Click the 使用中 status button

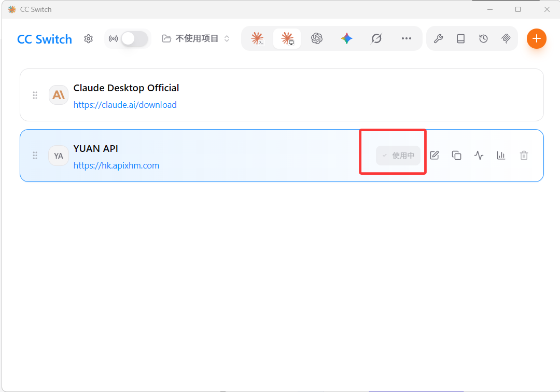click(398, 156)
